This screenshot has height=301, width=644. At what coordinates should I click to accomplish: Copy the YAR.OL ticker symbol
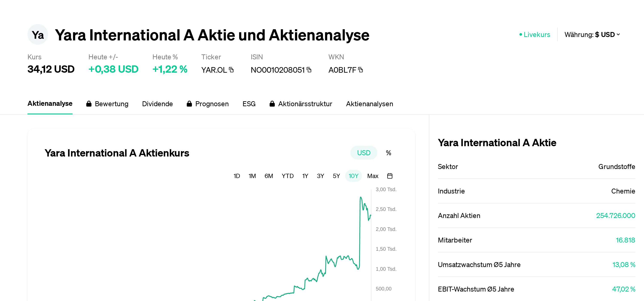point(231,70)
